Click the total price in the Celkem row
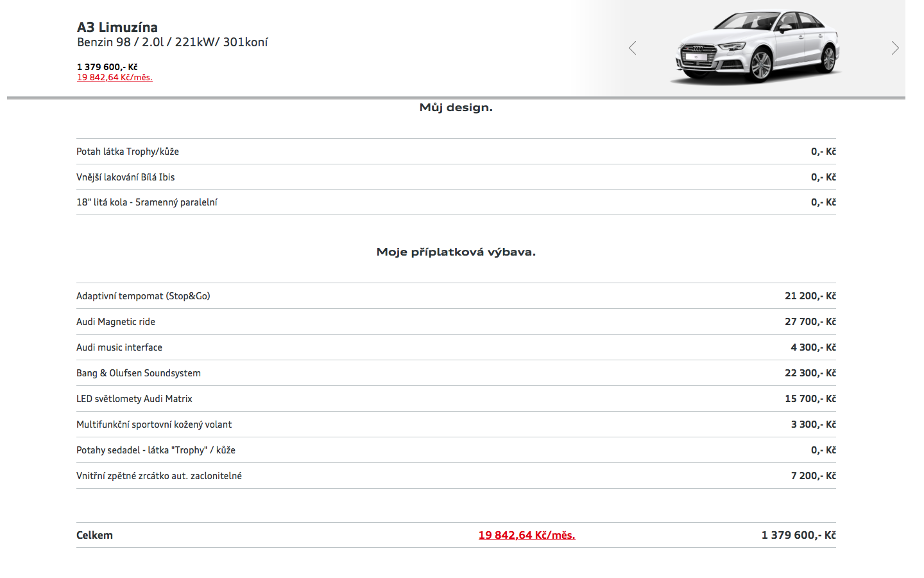 point(798,535)
